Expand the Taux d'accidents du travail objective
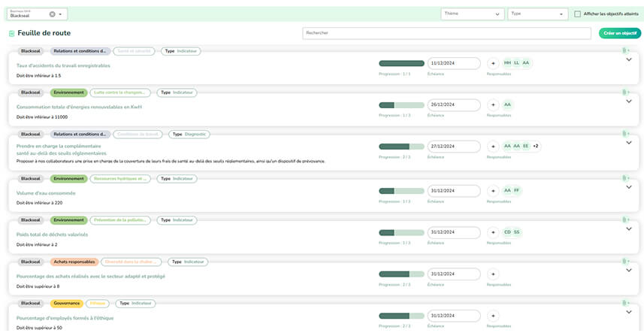 [629, 60]
